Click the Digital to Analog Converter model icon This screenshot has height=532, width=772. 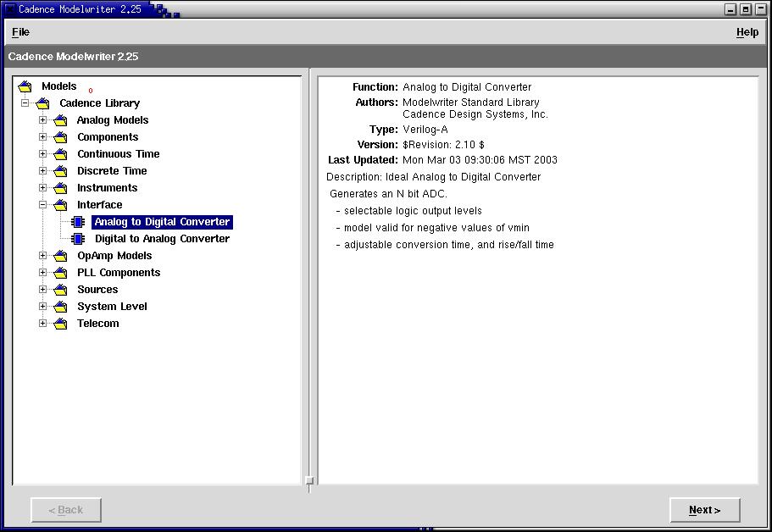(x=79, y=238)
